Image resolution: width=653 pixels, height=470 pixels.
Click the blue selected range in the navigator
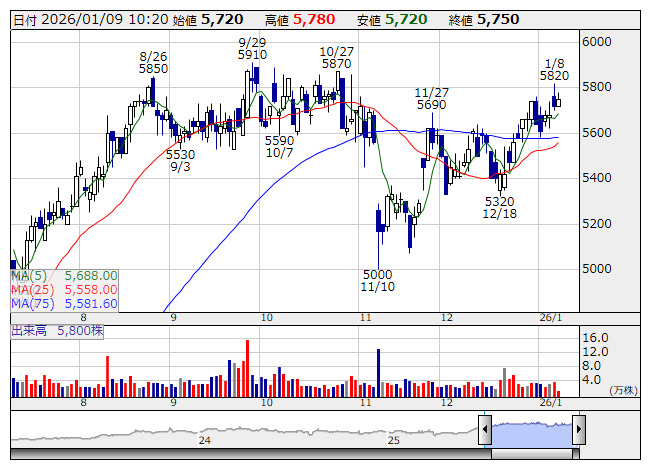532,435
